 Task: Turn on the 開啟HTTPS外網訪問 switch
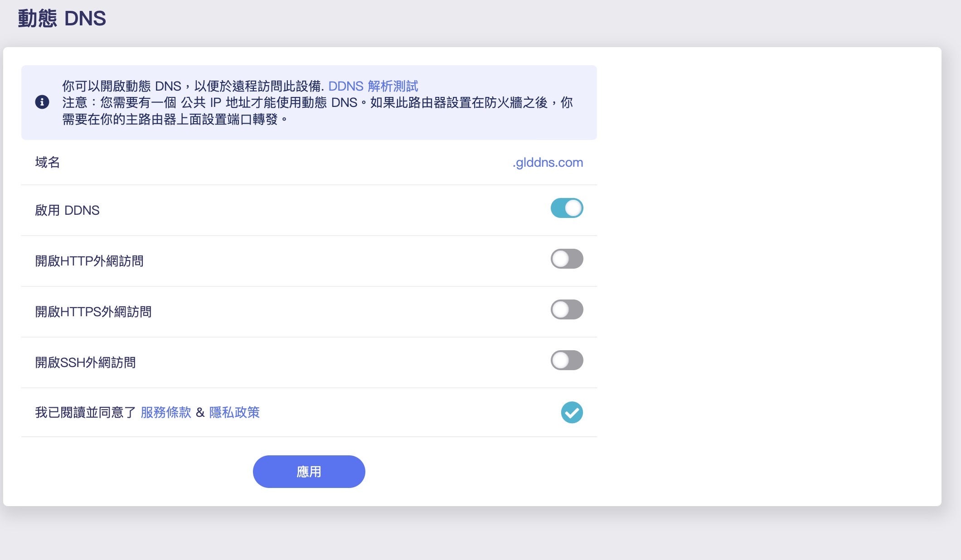click(567, 310)
